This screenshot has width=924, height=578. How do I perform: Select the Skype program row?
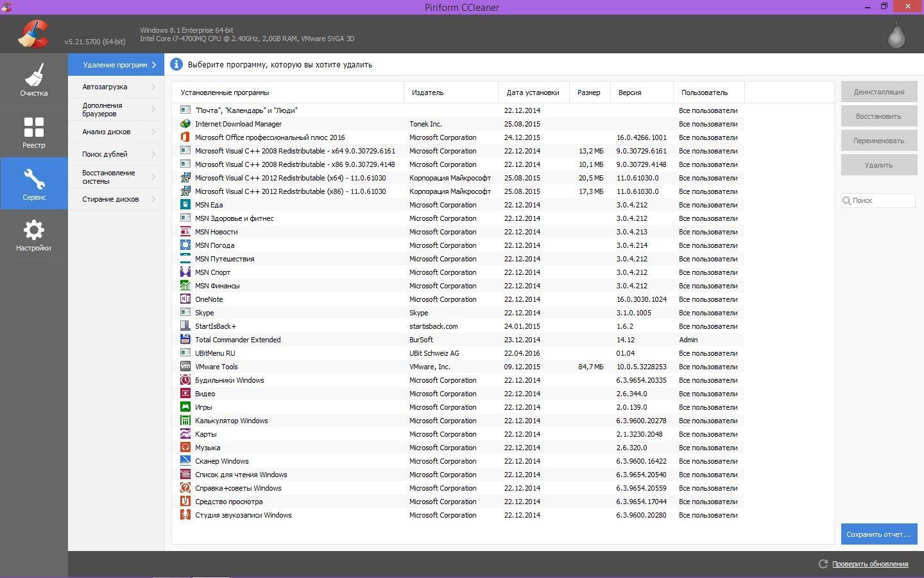[458, 313]
